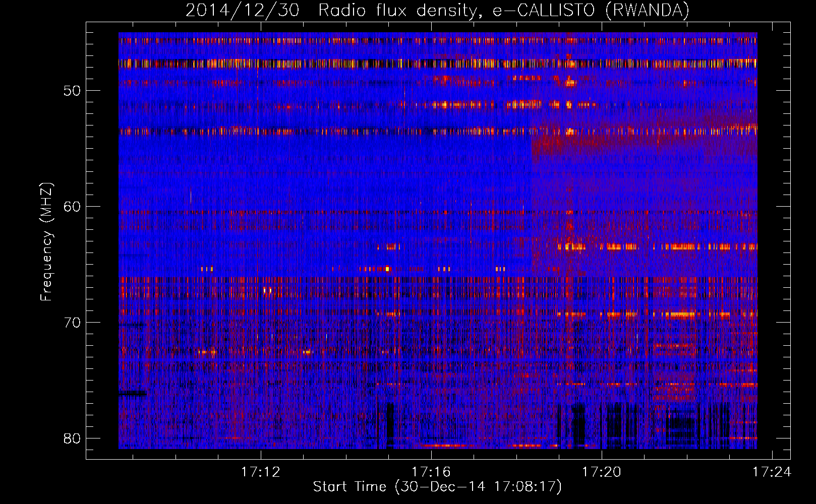Click the "17:12" time tick label

point(261,472)
